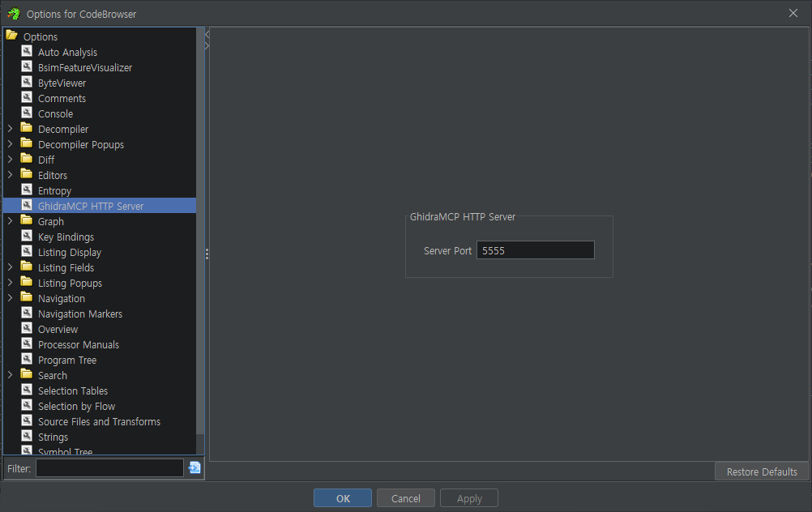Select the Program Tree entry

pyautogui.click(x=66, y=361)
